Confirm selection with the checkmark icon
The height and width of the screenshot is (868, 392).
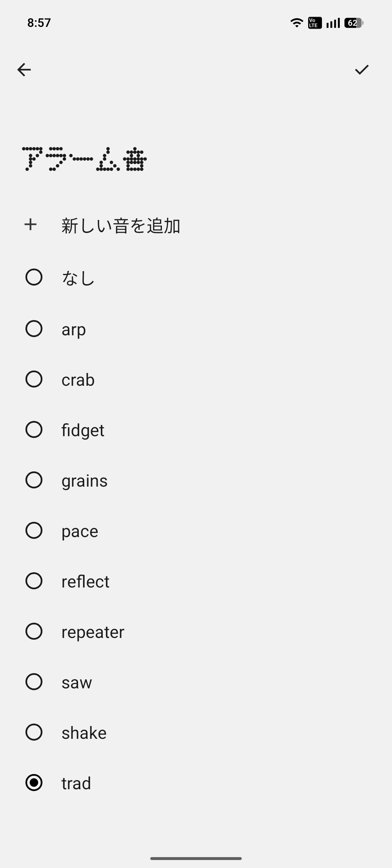[362, 70]
